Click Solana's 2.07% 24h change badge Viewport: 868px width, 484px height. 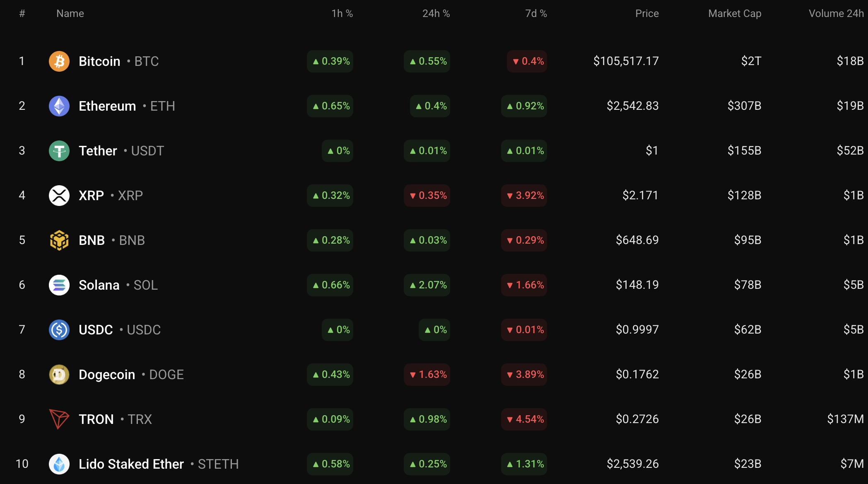coord(427,285)
